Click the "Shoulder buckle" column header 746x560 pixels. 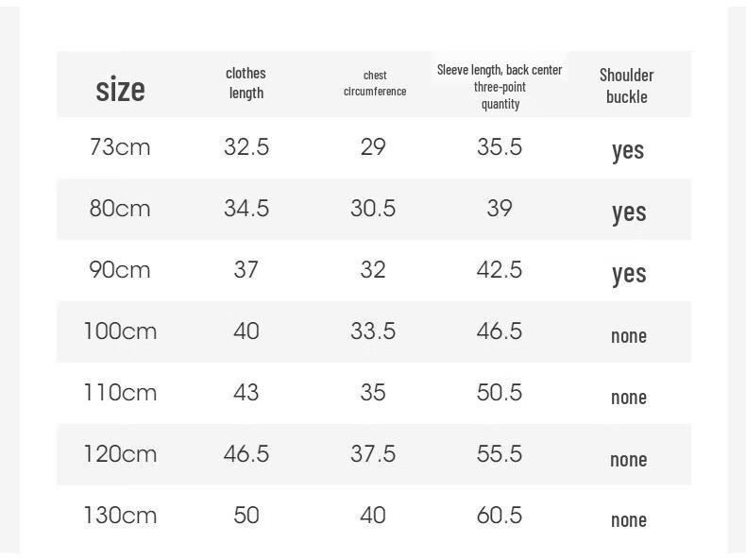(627, 85)
